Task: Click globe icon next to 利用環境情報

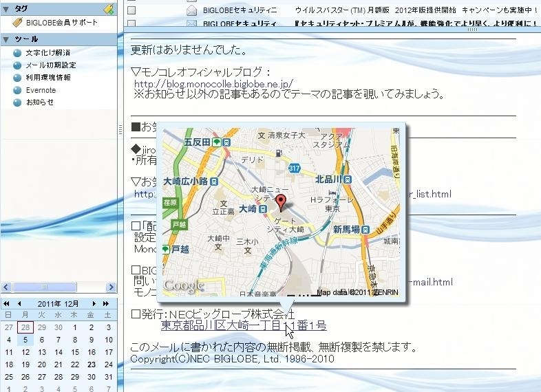Action: click(17, 78)
